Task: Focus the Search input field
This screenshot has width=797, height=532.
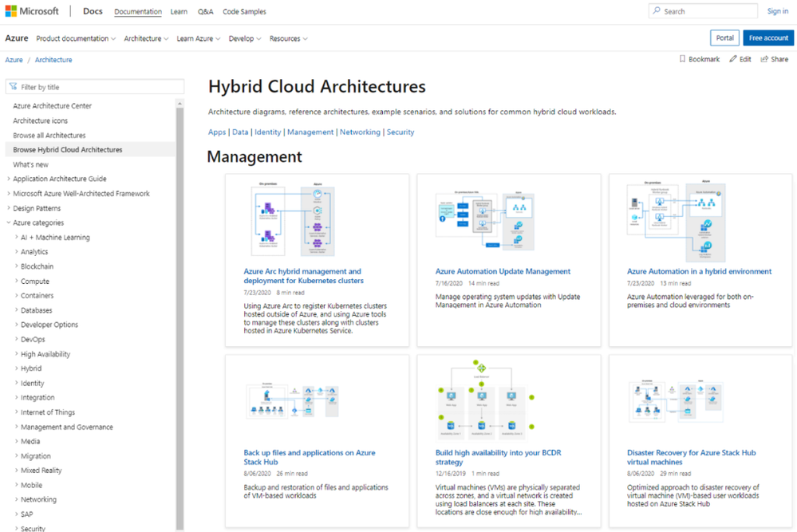Action: tap(703, 11)
